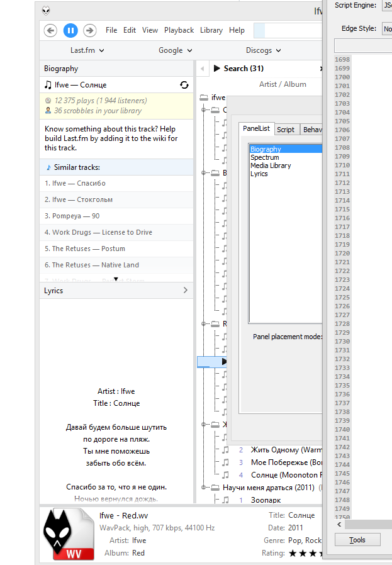Image resolution: width=392 pixels, height=565 pixels.
Task: Click the note icon beside Жить Одному
Action: (225, 450)
